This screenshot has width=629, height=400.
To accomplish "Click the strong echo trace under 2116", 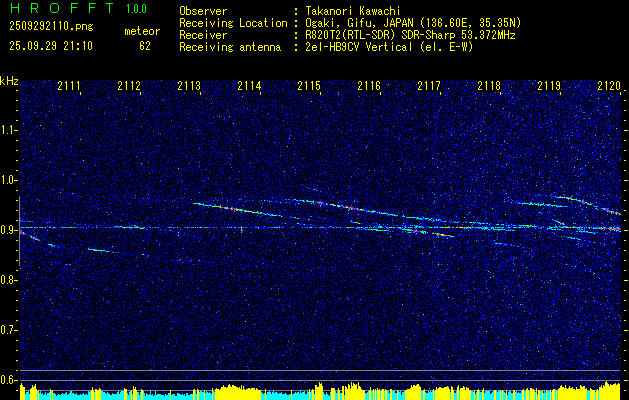I will 351,208.
